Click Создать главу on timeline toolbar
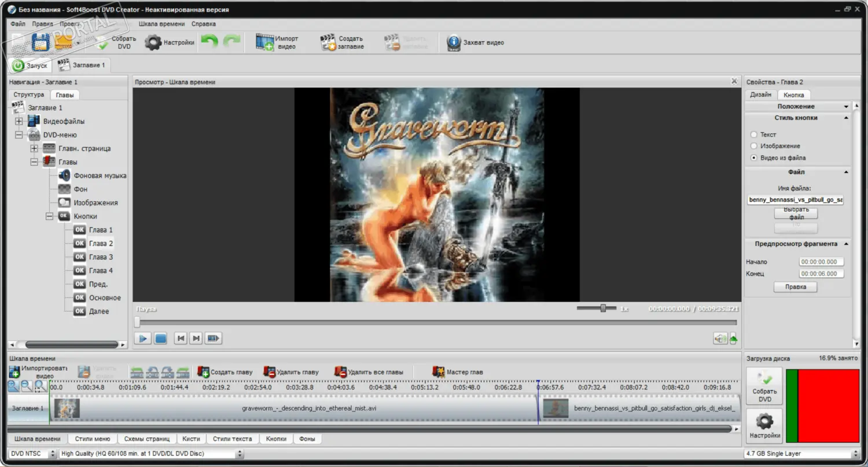This screenshot has height=467, width=868. (203, 372)
